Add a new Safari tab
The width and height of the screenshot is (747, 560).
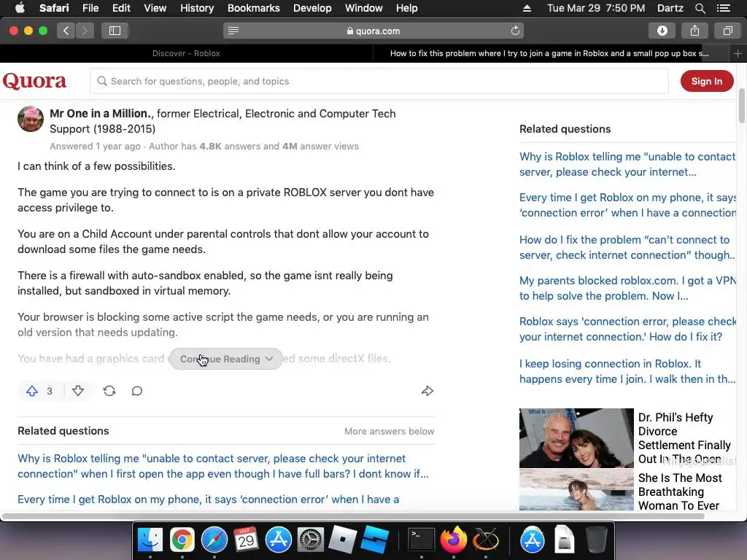pyautogui.click(x=738, y=54)
